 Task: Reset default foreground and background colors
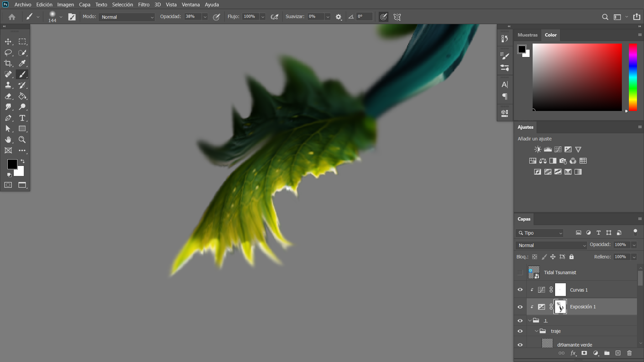(x=9, y=175)
